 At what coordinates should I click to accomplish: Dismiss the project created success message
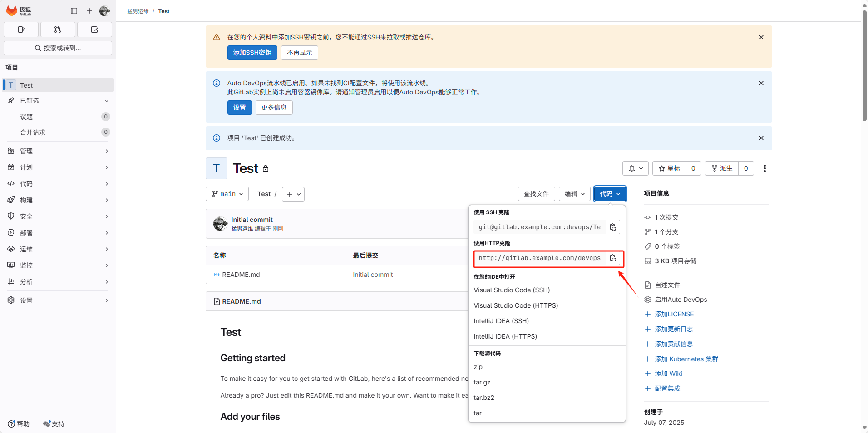[761, 138]
